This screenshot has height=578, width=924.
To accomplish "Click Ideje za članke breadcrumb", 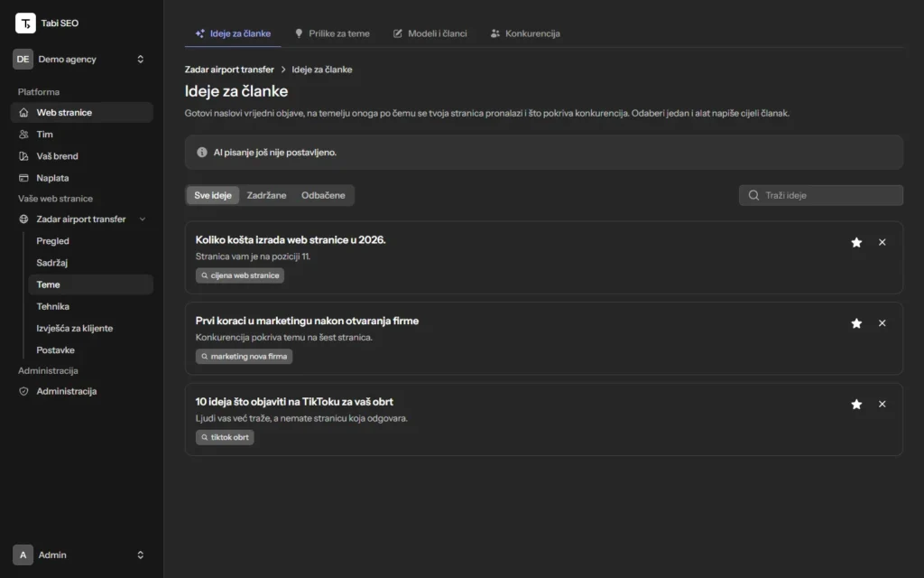I will click(322, 70).
